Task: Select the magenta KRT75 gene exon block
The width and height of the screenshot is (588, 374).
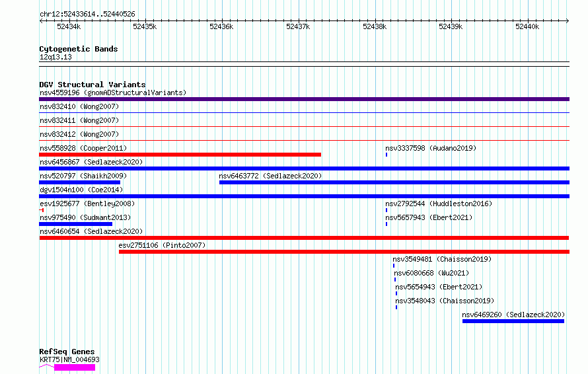Action: point(75,367)
